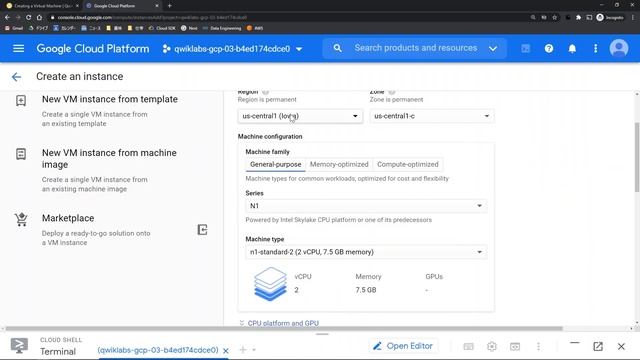
Task: Toggle the Cloud Shell on-screen keyboard icon
Action: pyautogui.click(x=469, y=347)
